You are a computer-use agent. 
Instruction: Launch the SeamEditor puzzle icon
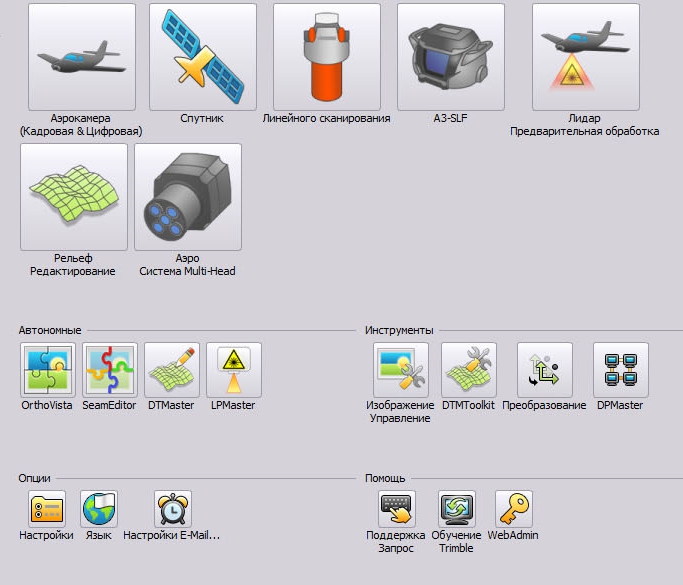(110, 370)
